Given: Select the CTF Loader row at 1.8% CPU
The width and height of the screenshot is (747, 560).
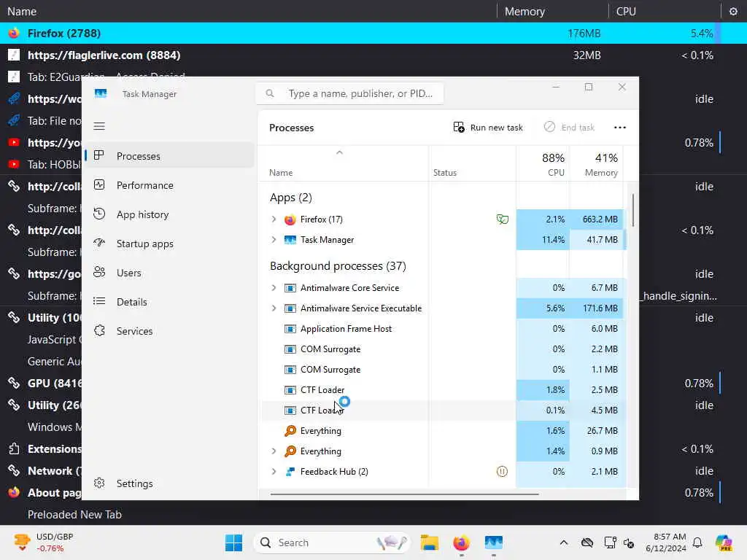Looking at the screenshot, I should click(443, 389).
